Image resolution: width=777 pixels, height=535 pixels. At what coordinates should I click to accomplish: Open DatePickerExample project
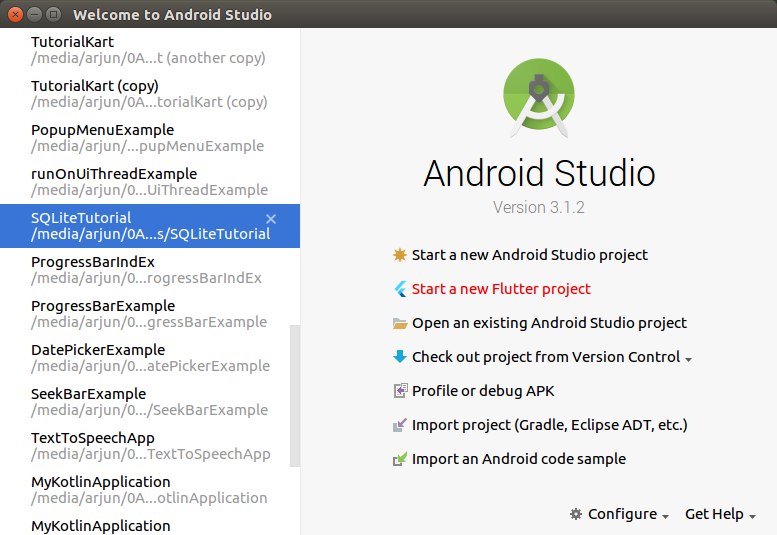(x=150, y=358)
